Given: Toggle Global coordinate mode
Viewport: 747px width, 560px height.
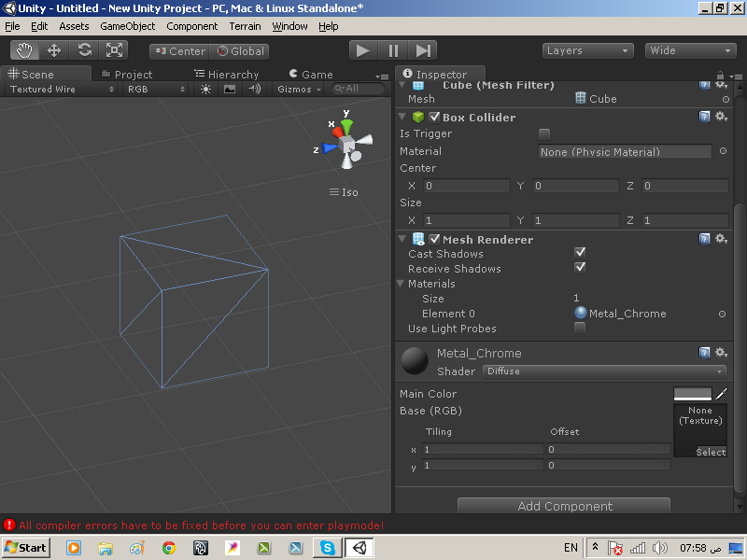Looking at the screenshot, I should 240,51.
